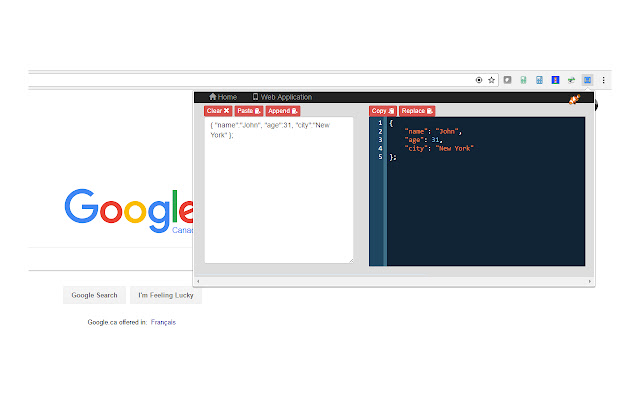Open the Français language link
Image resolution: width=640 pixels, height=400 pixels.
(x=163, y=322)
